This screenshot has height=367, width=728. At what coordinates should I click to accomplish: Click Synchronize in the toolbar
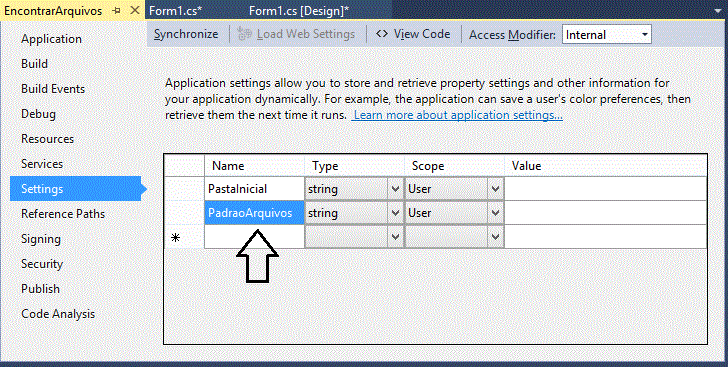[186, 34]
